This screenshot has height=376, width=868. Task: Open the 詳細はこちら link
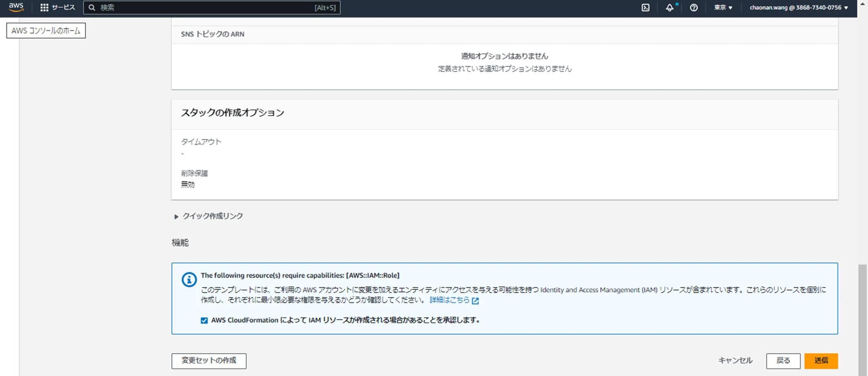pyautogui.click(x=450, y=300)
